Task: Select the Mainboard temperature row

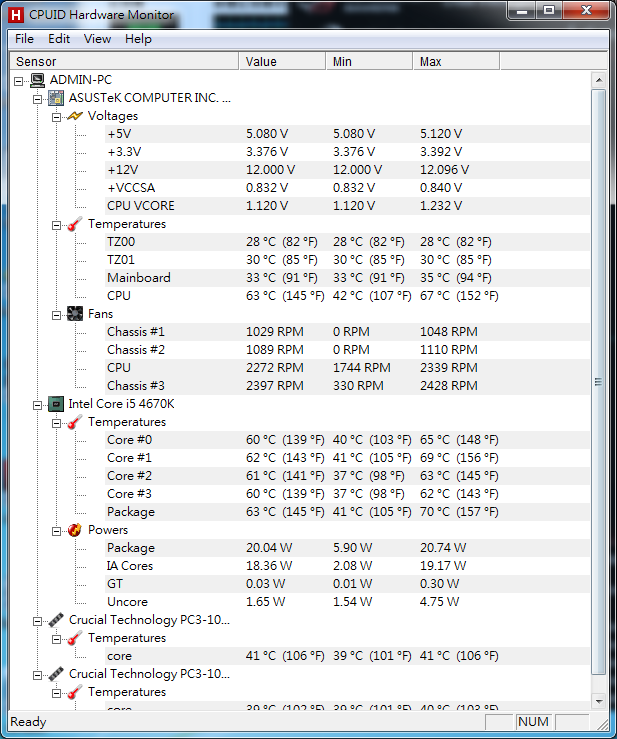Action: [347, 278]
